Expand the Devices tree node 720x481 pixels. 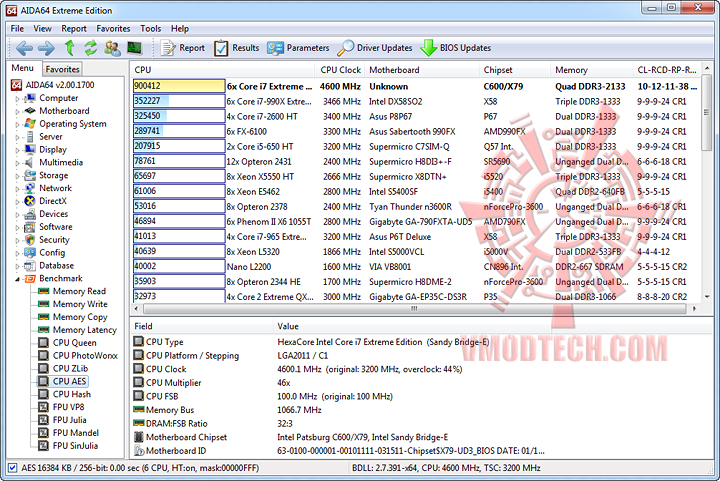[17, 214]
